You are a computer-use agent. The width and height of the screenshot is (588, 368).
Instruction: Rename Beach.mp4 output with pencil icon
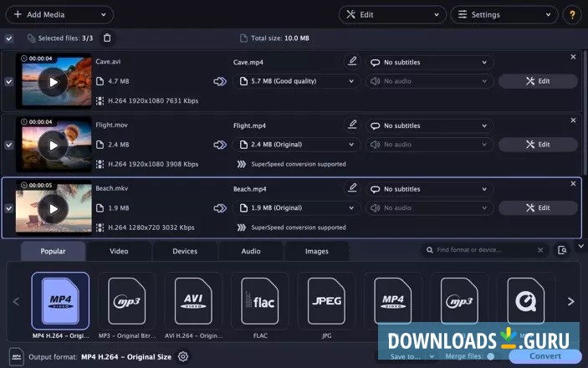tap(352, 188)
